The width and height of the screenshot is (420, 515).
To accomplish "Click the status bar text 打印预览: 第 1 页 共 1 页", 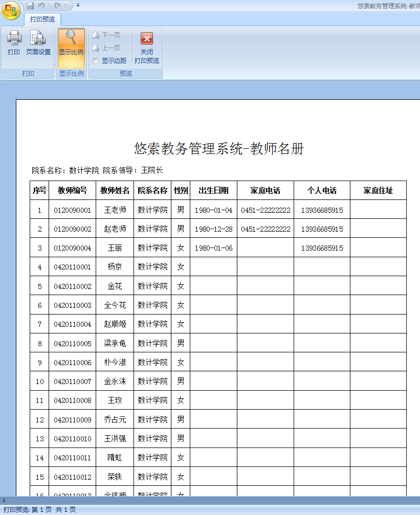I will coord(39,509).
